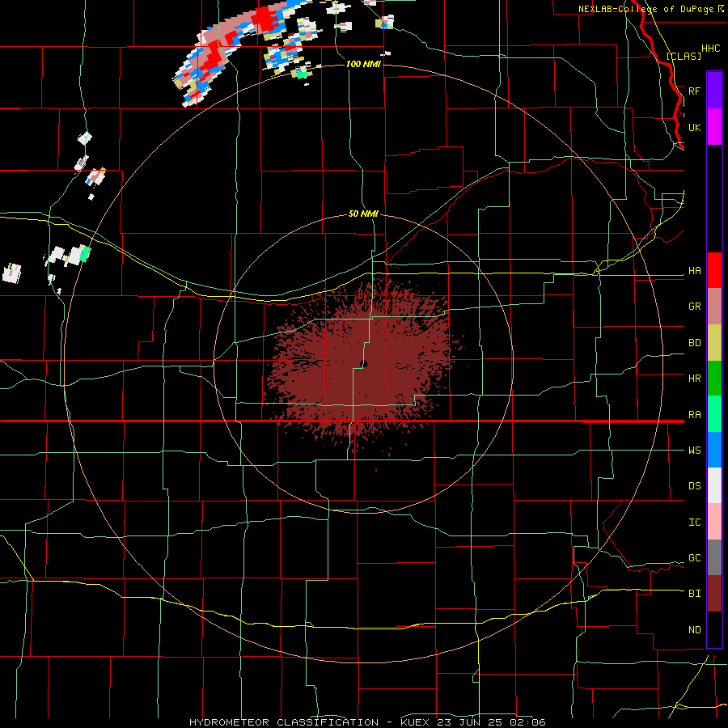Click the Hydrometeor Classification KUEX title text
Viewport: 728px width, 728px height.
coord(367,722)
